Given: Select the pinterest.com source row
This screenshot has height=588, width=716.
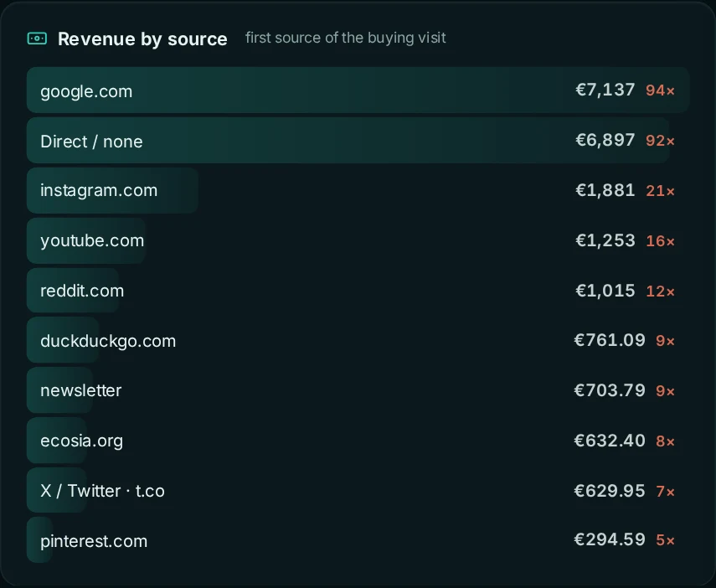Looking at the screenshot, I should click(358, 540).
